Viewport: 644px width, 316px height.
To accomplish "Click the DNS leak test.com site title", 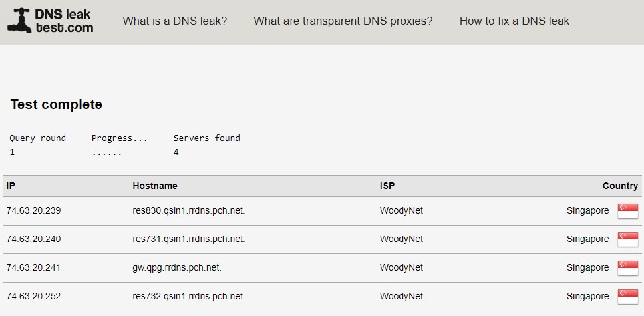I will pyautogui.click(x=64, y=21).
